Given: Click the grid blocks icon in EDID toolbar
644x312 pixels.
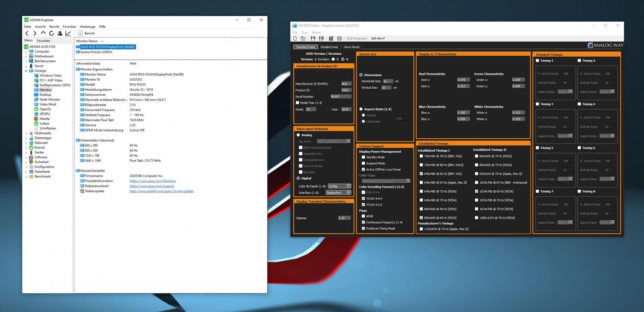Looking at the screenshot, I should tap(331, 38).
